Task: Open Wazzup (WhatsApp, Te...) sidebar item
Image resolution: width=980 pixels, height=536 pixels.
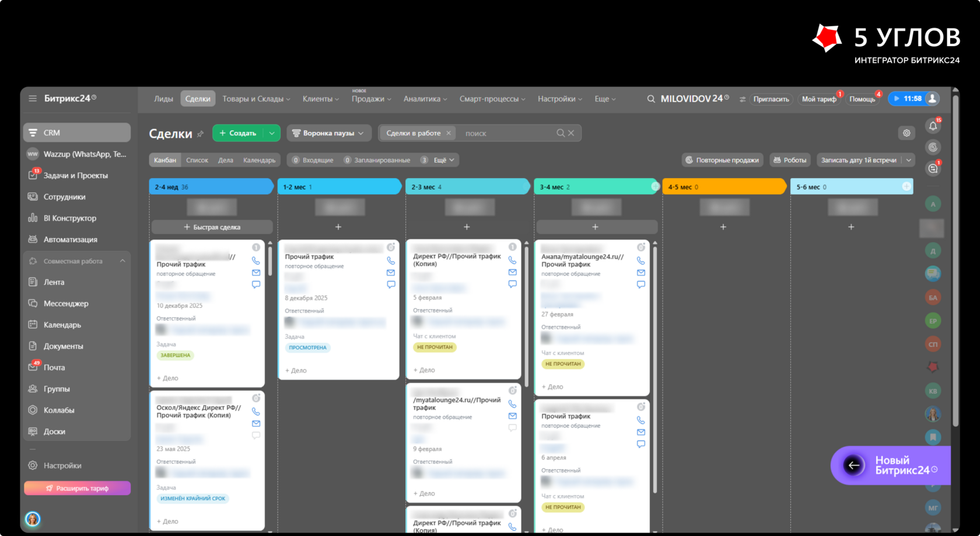Action: [x=77, y=154]
